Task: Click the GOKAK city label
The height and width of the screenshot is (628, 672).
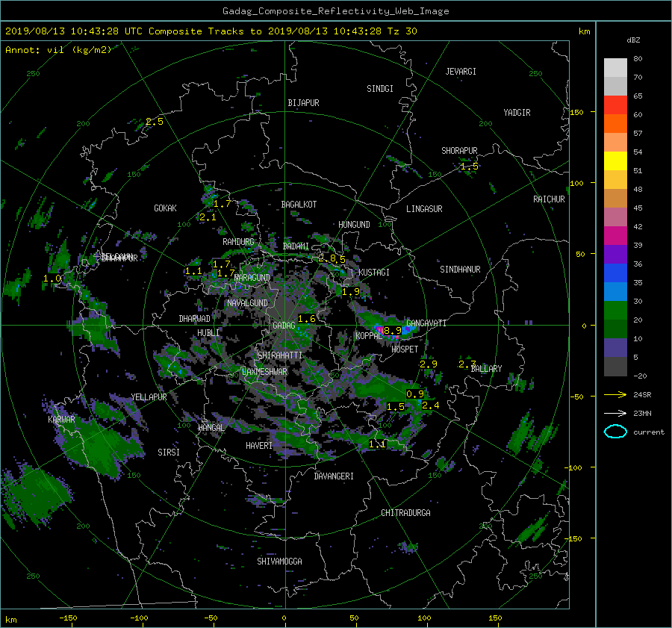Action: 166,208
